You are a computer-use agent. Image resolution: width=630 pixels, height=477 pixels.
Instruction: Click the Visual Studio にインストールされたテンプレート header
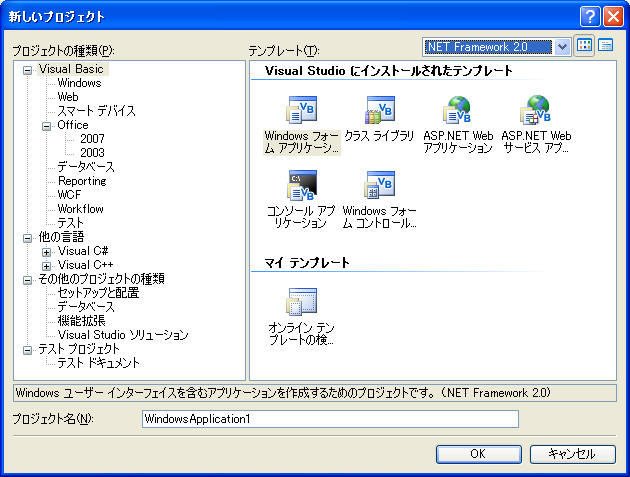pyautogui.click(x=389, y=71)
